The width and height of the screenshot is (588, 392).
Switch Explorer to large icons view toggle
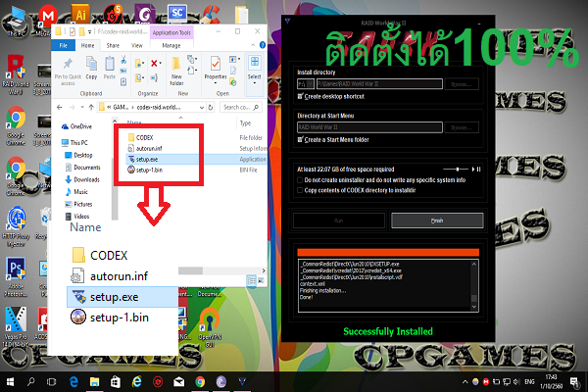click(261, 280)
